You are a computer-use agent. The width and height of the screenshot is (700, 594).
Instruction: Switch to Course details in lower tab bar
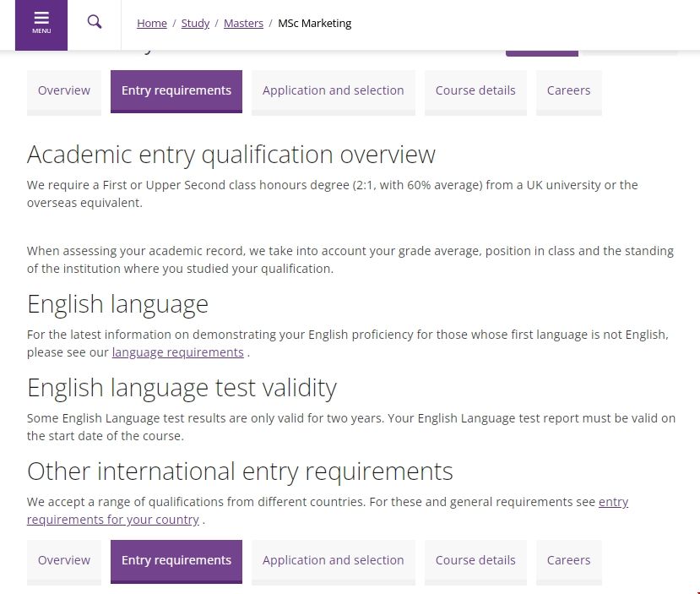(x=475, y=560)
